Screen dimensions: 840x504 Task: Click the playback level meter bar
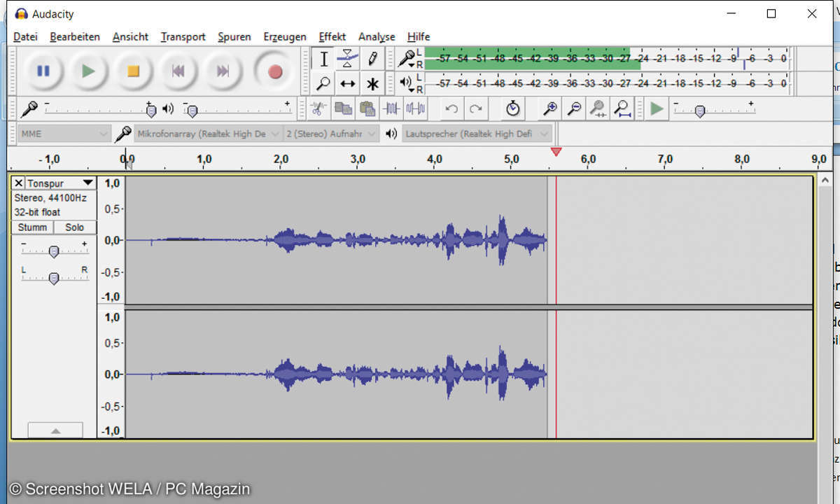(606, 83)
